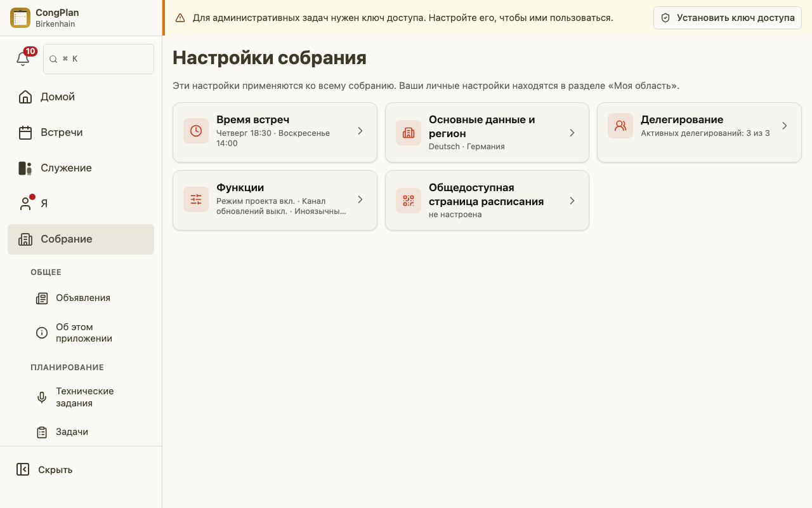Click the shield icon in access key button
The image size is (812, 508).
[x=665, y=18]
